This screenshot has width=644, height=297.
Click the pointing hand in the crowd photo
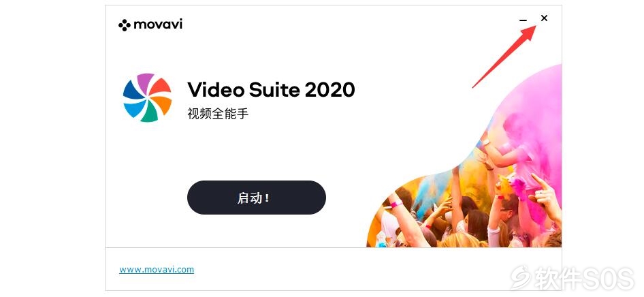[544, 193]
